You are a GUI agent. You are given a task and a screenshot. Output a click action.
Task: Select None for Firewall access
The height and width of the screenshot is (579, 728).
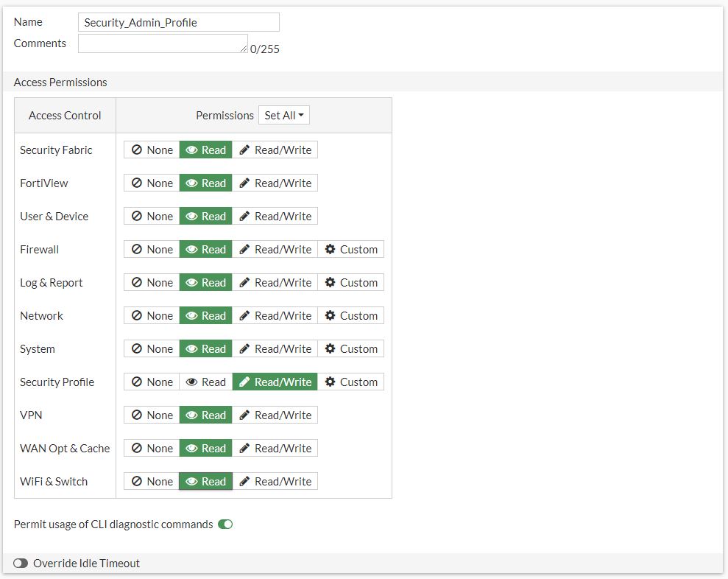[x=152, y=250]
